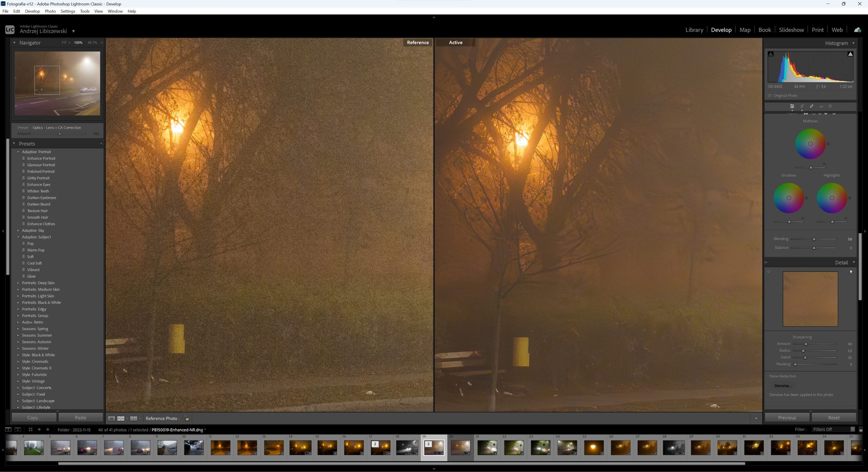The width and height of the screenshot is (868, 472).
Task: Collapse the Presets panel
Action: [14, 144]
